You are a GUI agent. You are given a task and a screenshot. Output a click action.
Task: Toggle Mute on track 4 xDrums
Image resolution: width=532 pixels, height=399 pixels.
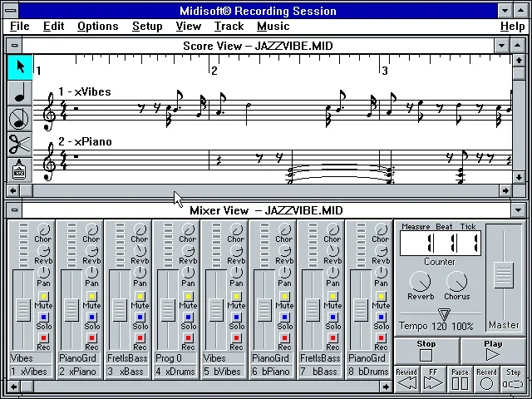188,296
